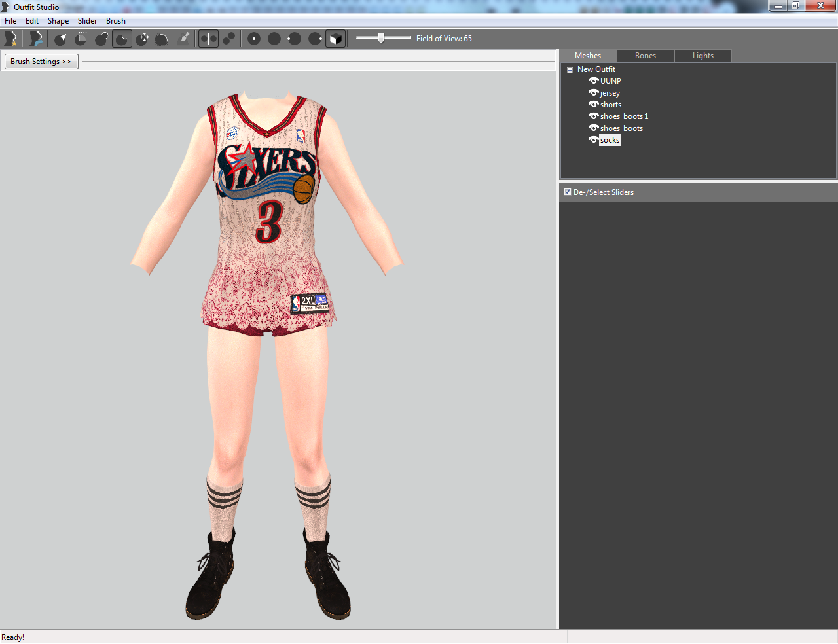Select the New Outfit root label
The image size is (838, 644).
(596, 69)
